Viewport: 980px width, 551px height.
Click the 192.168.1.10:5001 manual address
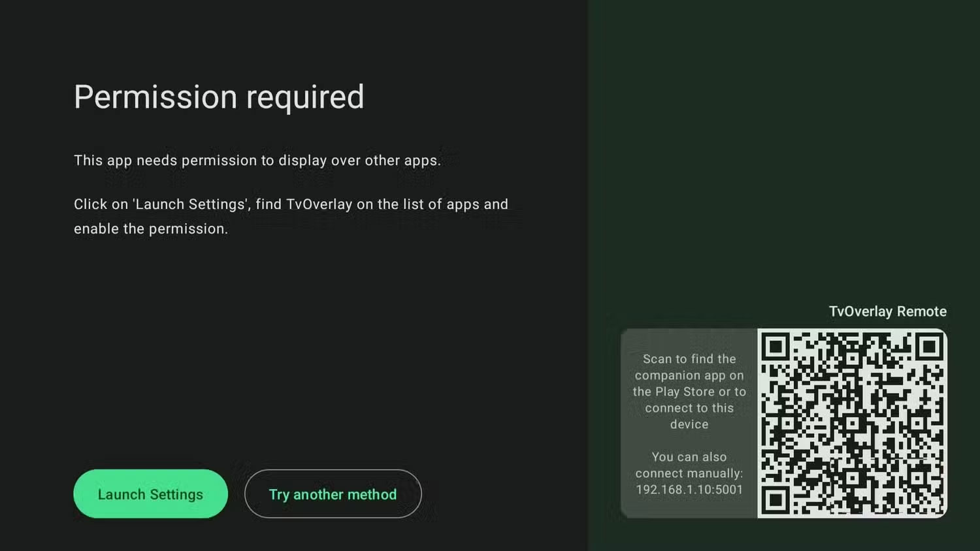pyautogui.click(x=689, y=490)
